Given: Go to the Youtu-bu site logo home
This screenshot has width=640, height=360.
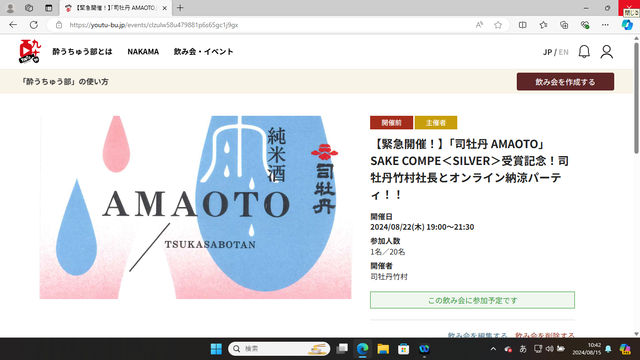Looking at the screenshot, I should [29, 51].
